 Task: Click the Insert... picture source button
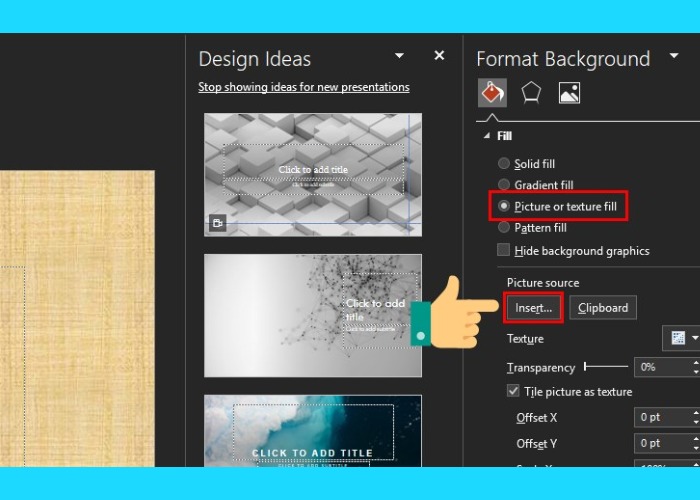(533, 308)
